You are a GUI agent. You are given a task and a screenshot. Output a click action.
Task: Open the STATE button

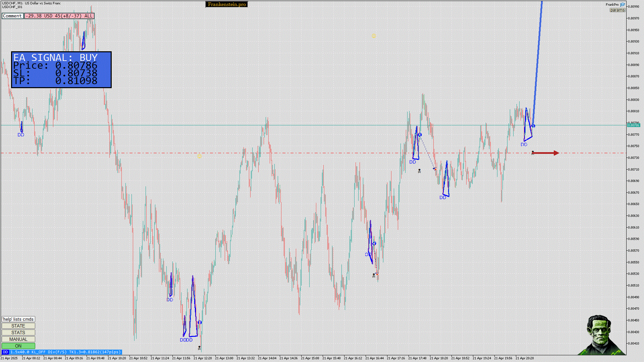[18, 326]
